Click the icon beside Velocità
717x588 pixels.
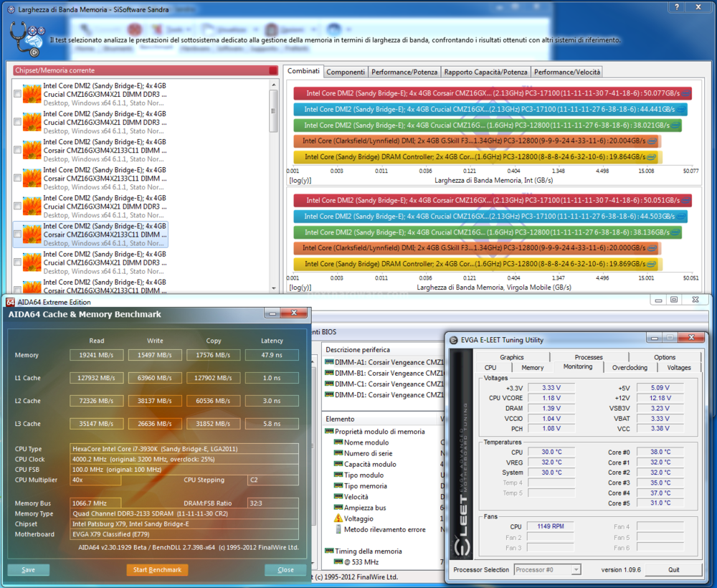[338, 496]
